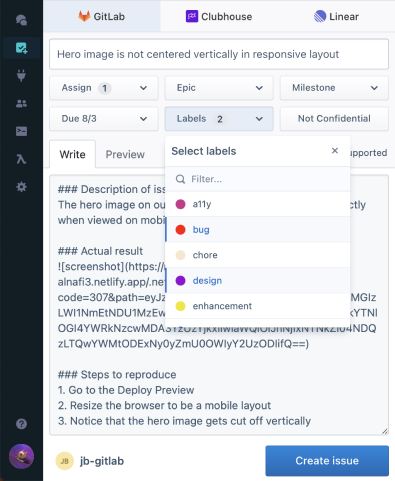Select the Preview tab
The image size is (395, 481).
[x=125, y=154]
